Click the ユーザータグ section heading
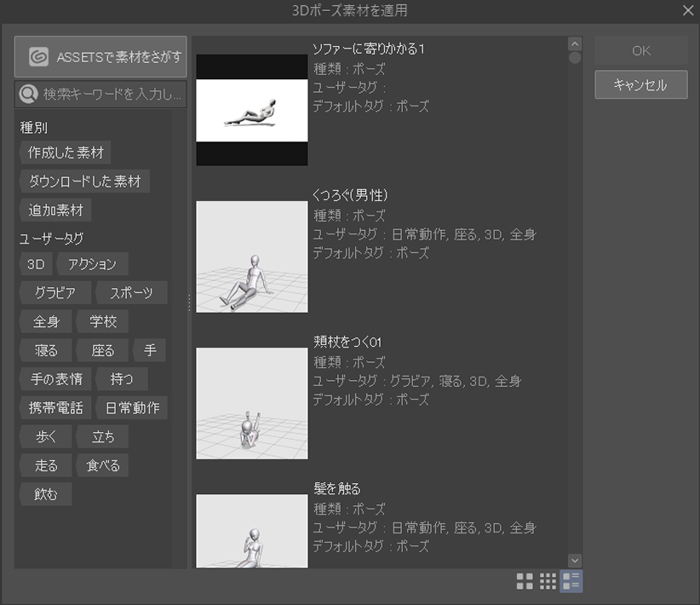Screen dimensions: 700x605 (x=51, y=239)
